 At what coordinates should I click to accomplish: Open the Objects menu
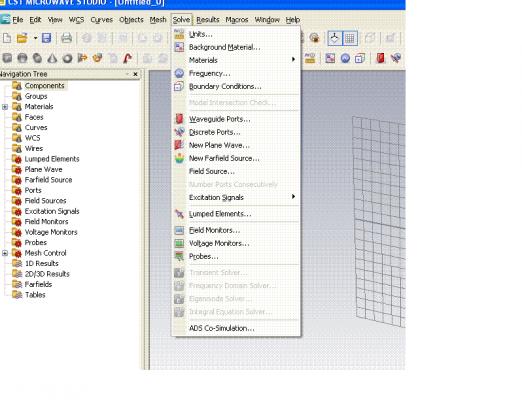click(x=131, y=20)
